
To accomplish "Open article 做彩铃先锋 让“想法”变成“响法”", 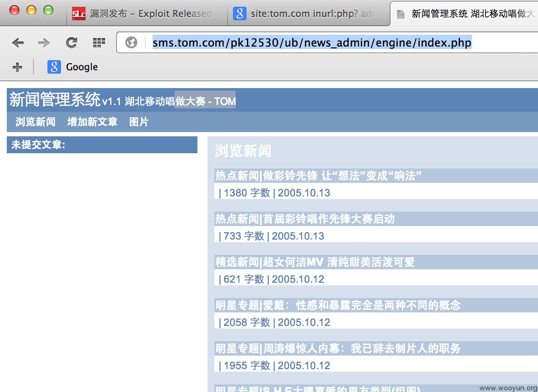I will coord(319,176).
